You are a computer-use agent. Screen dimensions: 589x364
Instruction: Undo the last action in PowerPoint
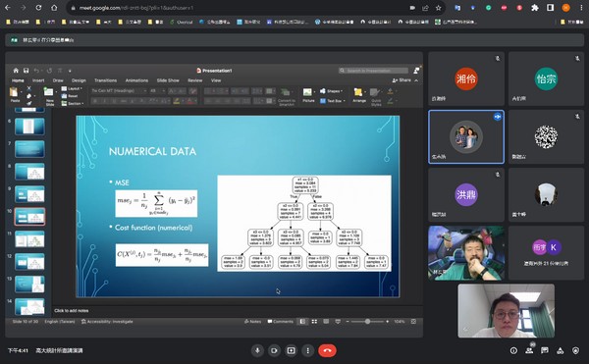tap(36, 71)
